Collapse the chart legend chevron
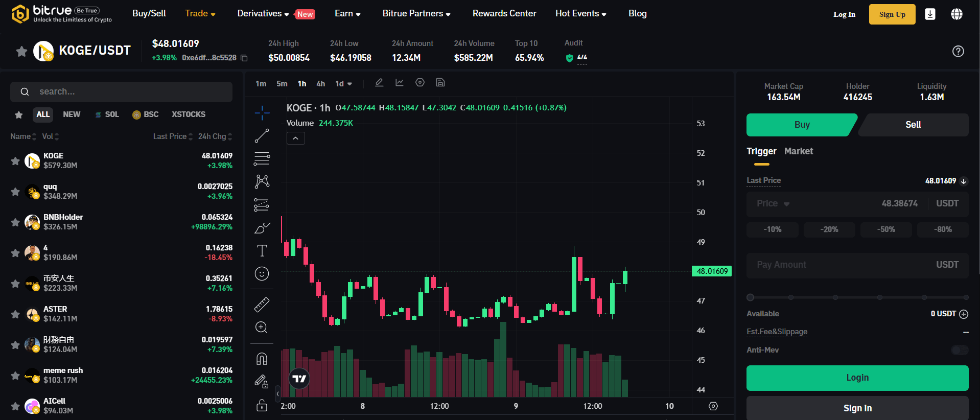Image resolution: width=980 pixels, height=420 pixels. [295, 138]
